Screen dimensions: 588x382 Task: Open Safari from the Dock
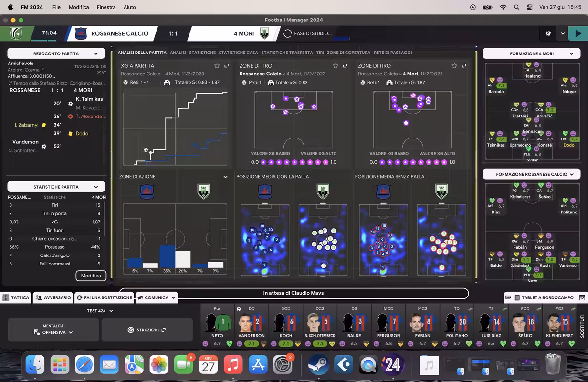[84, 365]
